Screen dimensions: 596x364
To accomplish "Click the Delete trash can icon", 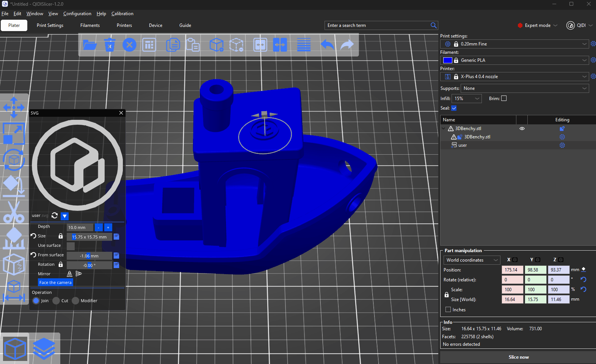I will pos(110,45).
